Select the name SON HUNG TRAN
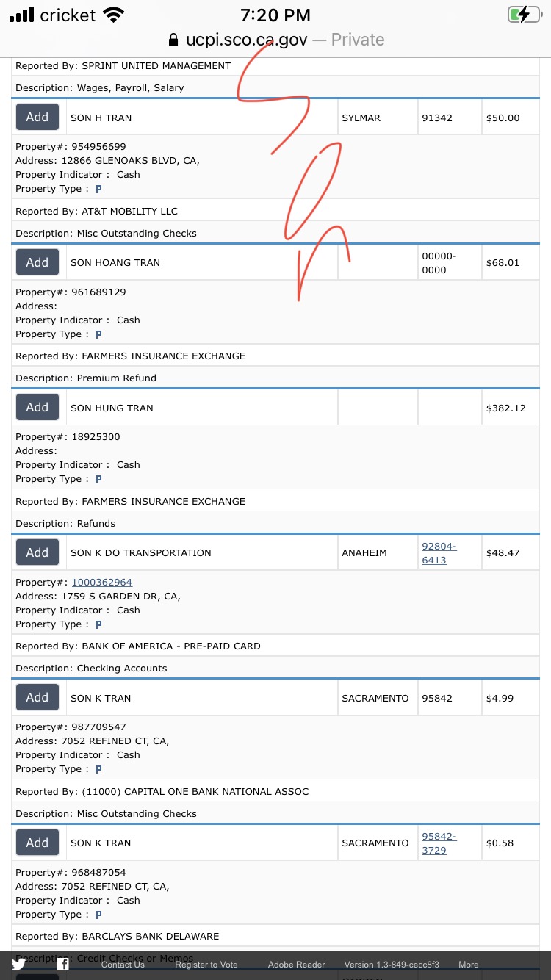The width and height of the screenshot is (551, 980). click(112, 408)
